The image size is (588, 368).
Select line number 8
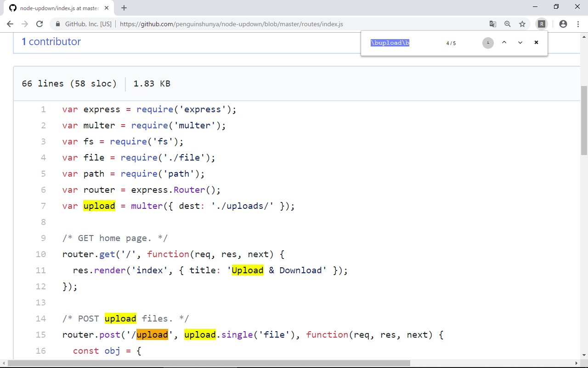pos(43,222)
